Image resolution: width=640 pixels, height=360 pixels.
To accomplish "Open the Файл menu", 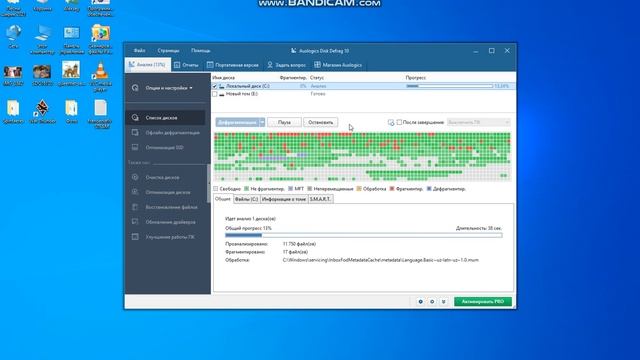I will pyautogui.click(x=140, y=51).
